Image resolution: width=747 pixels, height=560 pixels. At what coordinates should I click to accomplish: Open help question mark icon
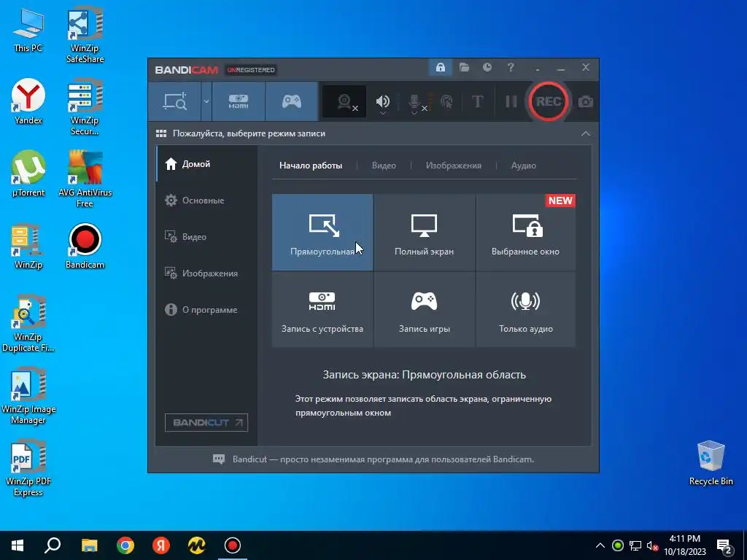(x=511, y=68)
